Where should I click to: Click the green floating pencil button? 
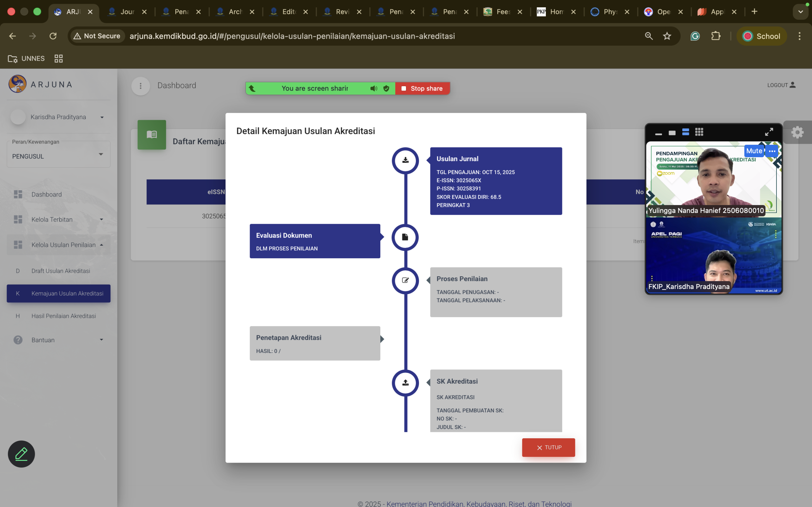pyautogui.click(x=21, y=454)
